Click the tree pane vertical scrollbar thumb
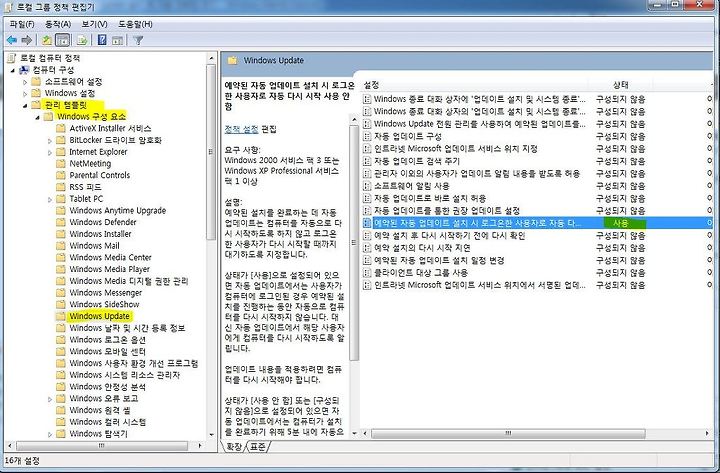 (211, 152)
